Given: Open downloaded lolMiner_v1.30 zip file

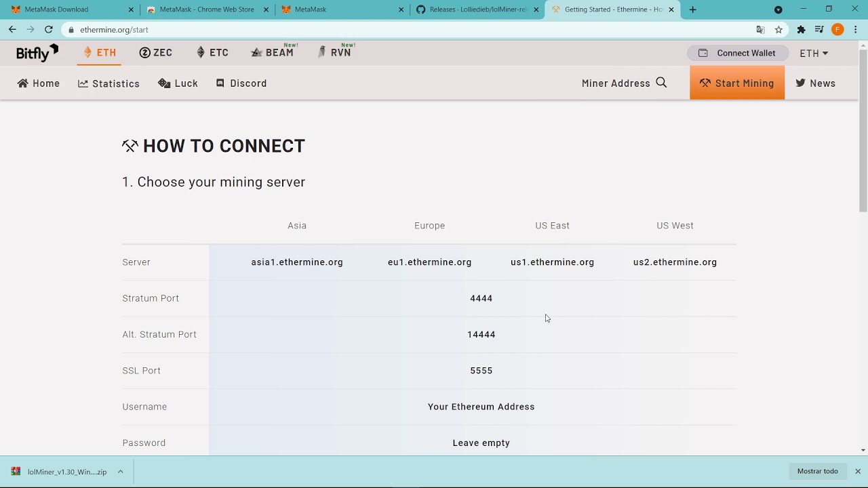Looking at the screenshot, I should (59, 472).
